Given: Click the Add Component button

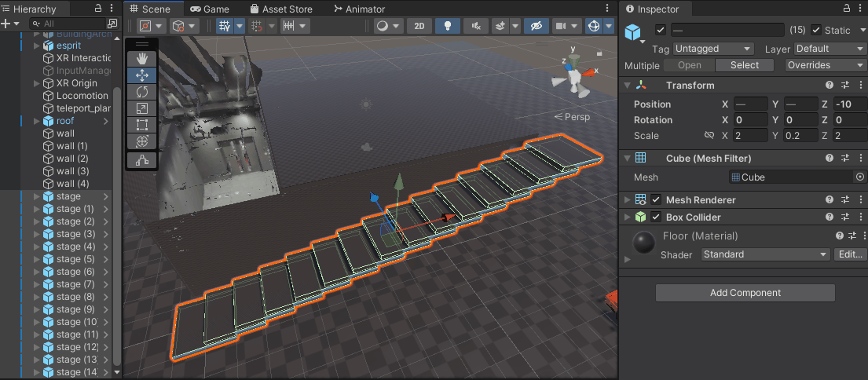Looking at the screenshot, I should click(x=745, y=293).
